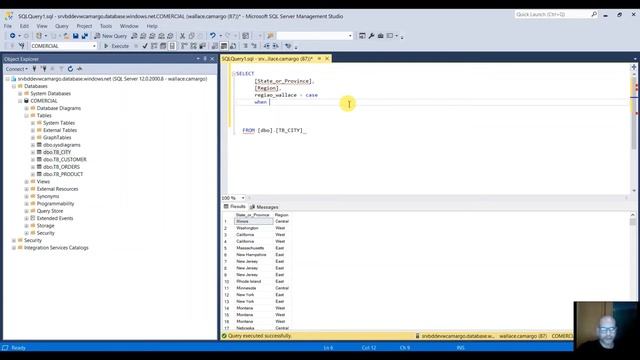Image resolution: width=640 pixels, height=360 pixels.
Task: Select dbo.TB_CUSTOMER in the tree
Action: pyautogui.click(x=64, y=160)
